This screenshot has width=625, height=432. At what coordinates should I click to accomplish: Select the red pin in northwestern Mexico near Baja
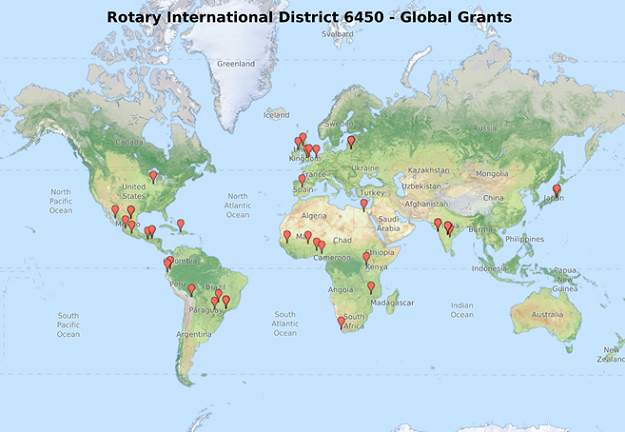click(115, 211)
